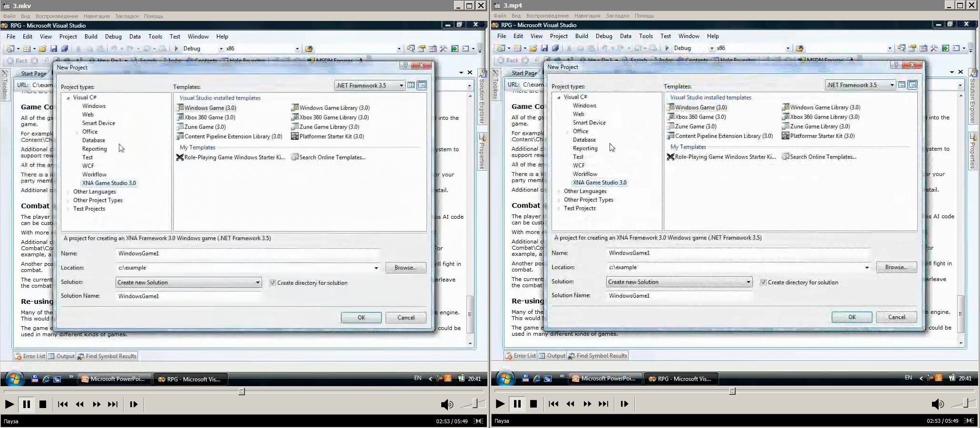980x428 pixels.
Task: Skip to the next file in the 3.mkv player
Action: (113, 404)
